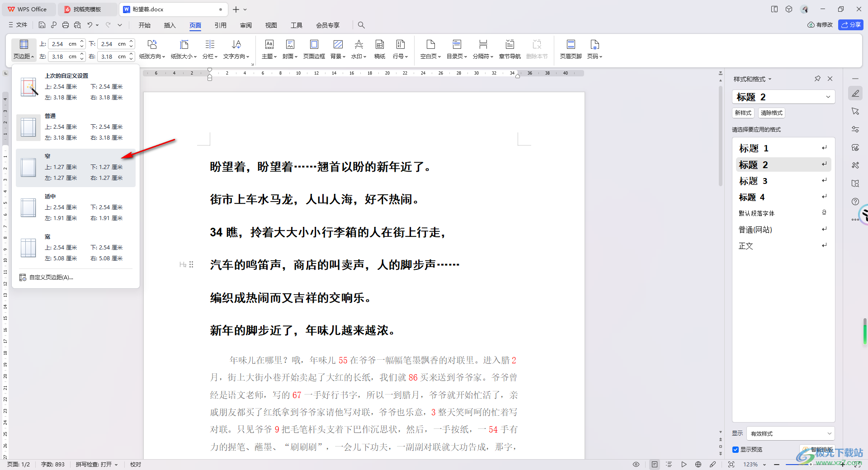Toggle the 显示预览 checkbox
This screenshot has height=470, width=868.
736,450
